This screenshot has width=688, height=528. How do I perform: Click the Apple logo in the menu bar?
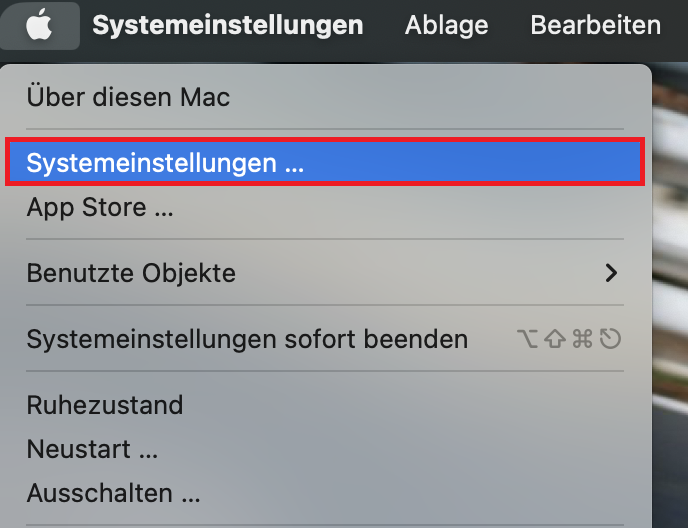(x=39, y=25)
